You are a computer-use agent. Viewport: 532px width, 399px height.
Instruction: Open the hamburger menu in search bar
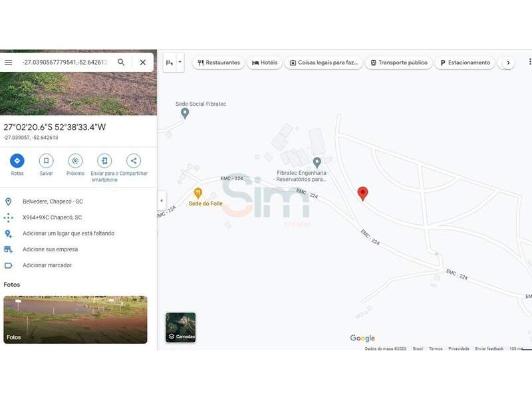pyautogui.click(x=9, y=63)
